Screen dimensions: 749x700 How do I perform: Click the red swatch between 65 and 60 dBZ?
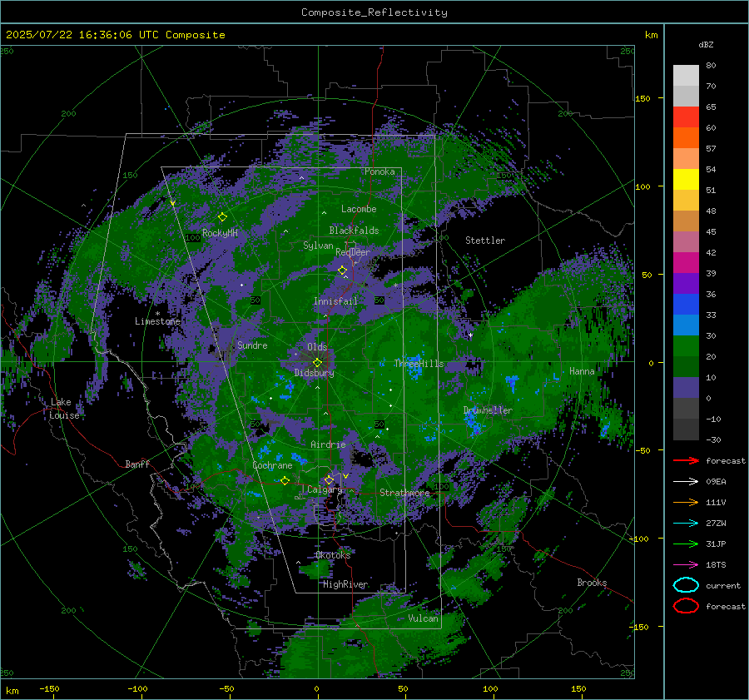(x=686, y=117)
